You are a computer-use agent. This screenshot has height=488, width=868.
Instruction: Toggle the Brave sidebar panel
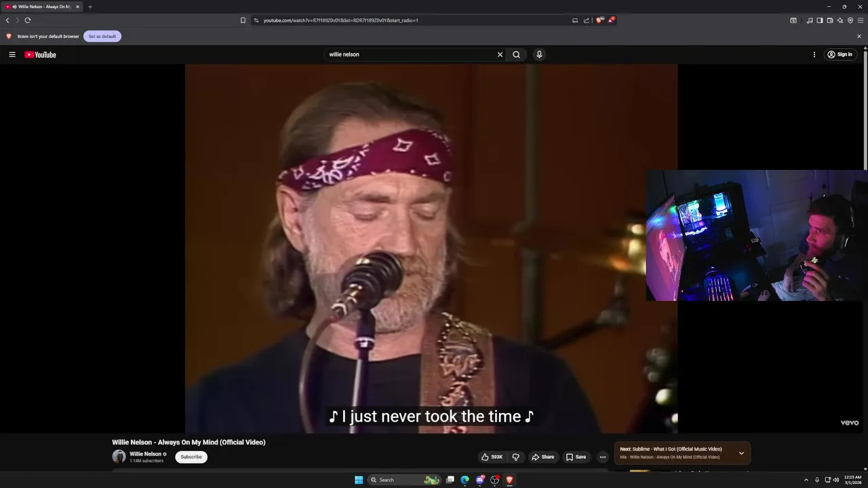(820, 20)
